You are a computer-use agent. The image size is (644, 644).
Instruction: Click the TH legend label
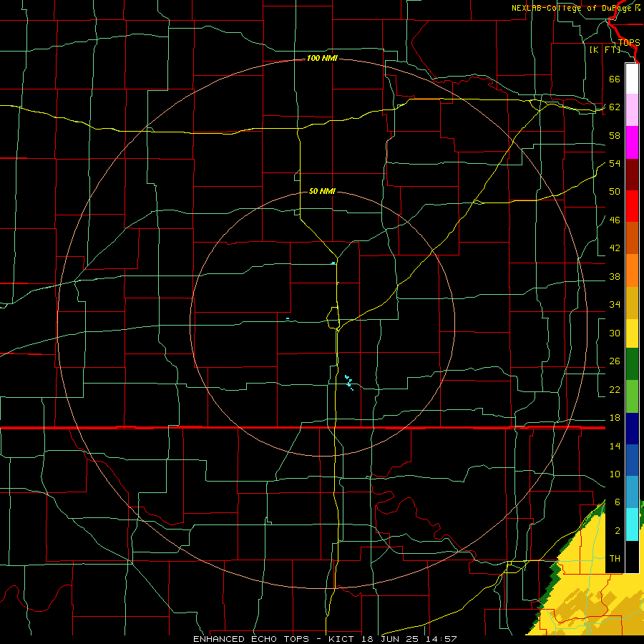pos(615,559)
